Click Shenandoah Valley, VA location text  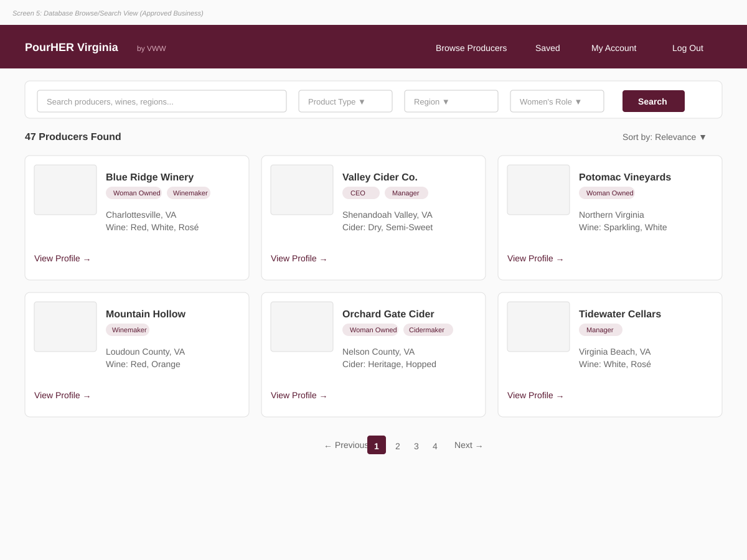387,215
